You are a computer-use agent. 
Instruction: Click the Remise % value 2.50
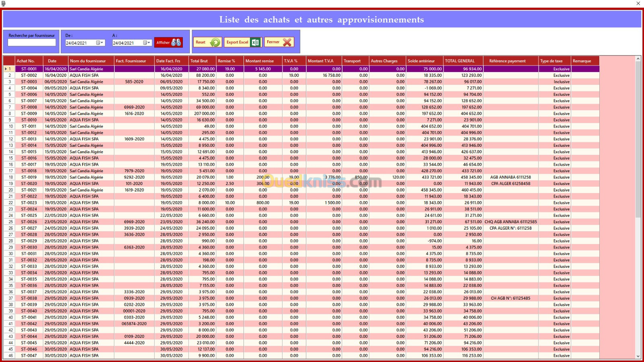230,183
